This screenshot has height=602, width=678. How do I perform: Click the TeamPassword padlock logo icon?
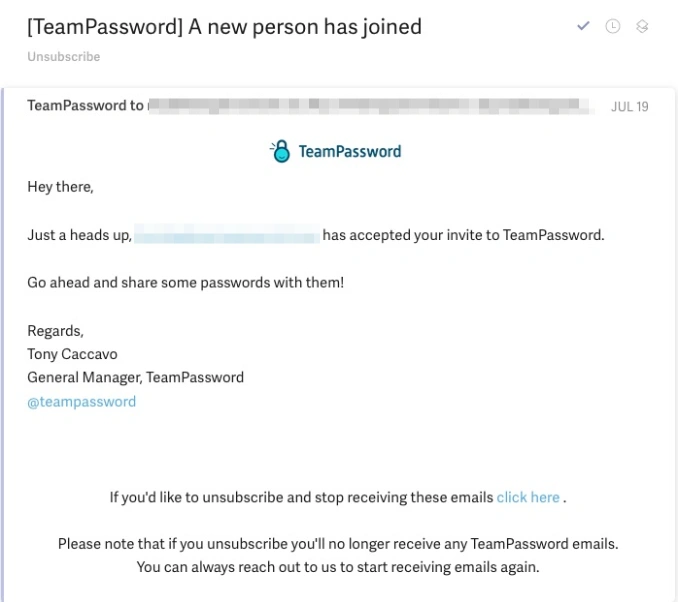[281, 151]
